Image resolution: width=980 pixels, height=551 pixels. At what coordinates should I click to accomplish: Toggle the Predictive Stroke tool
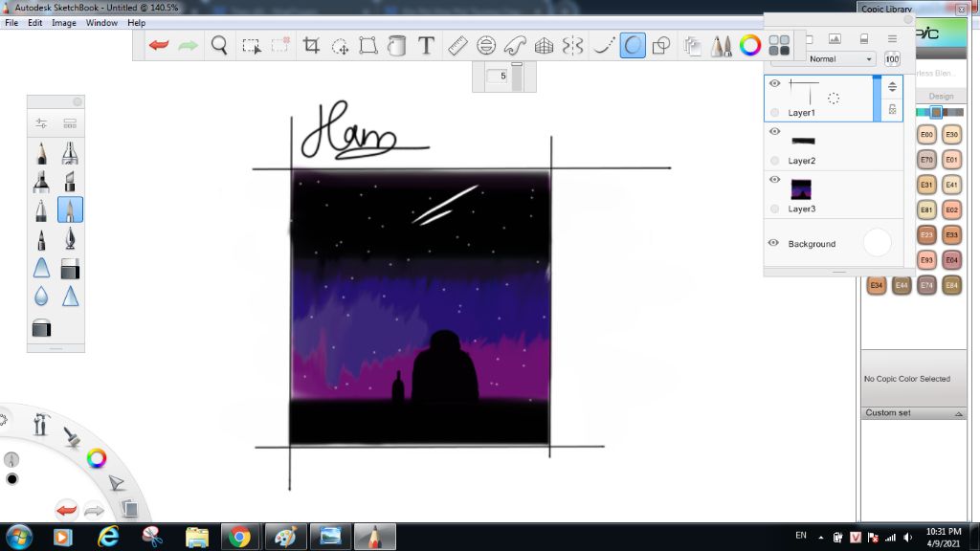coord(633,45)
